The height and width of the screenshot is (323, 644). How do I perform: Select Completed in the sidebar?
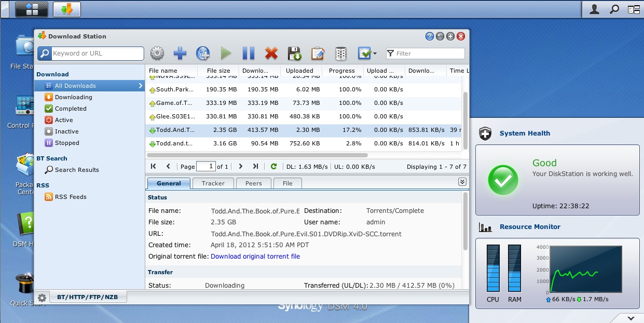[x=90, y=109]
